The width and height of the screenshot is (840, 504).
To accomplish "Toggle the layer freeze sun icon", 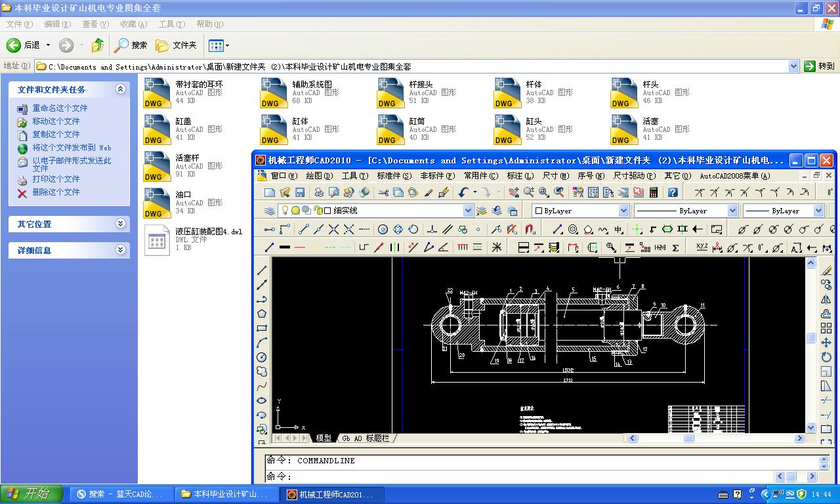I will 295,211.
